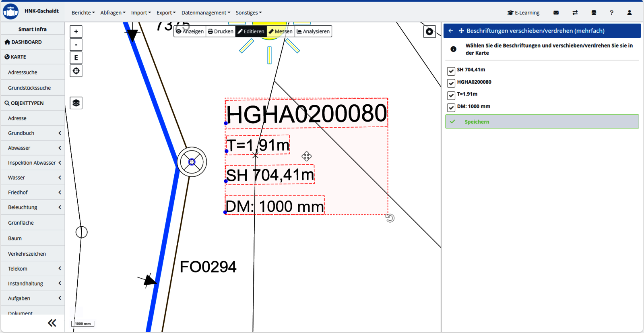Open the Berichte dropdown menu
The width and height of the screenshot is (644, 333).
coord(83,13)
